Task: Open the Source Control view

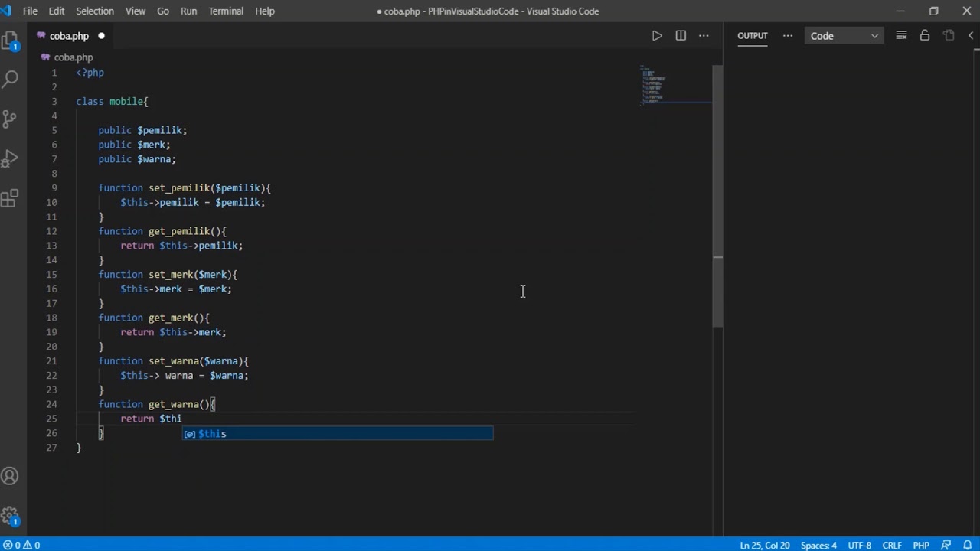Action: [10, 119]
